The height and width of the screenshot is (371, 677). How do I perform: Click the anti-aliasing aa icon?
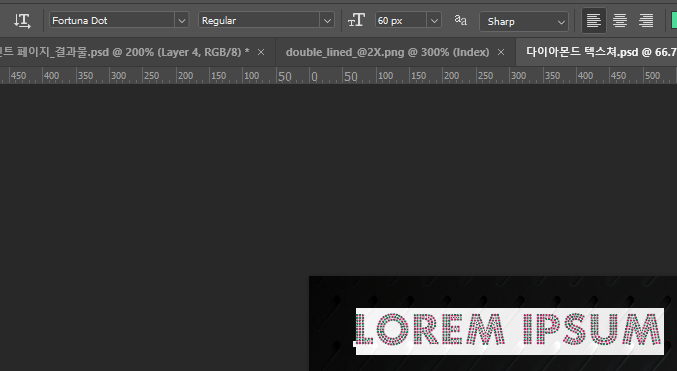point(461,20)
